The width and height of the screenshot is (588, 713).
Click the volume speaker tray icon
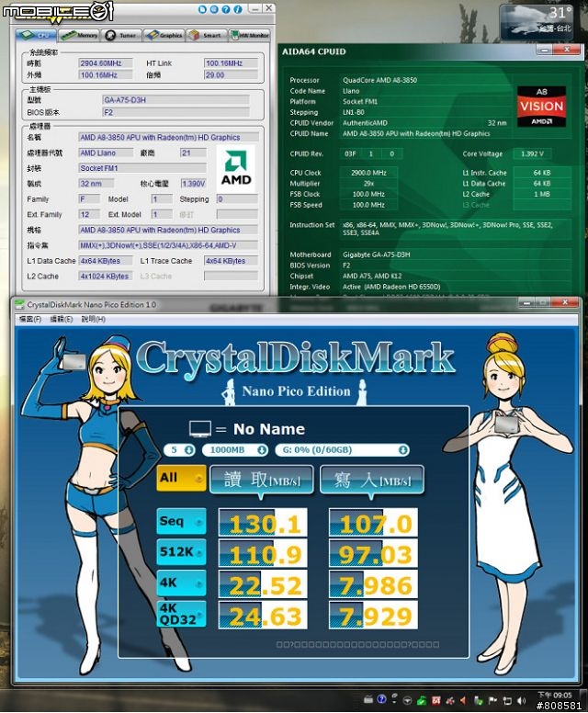(521, 700)
